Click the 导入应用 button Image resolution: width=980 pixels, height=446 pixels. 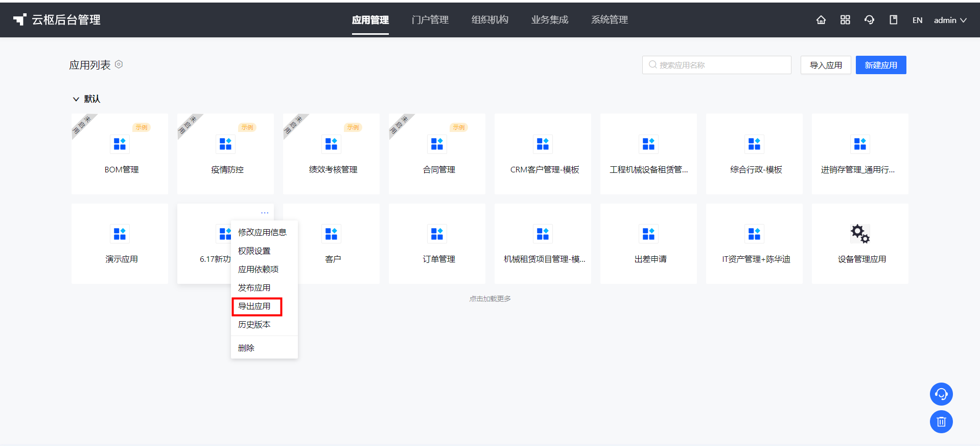click(826, 65)
